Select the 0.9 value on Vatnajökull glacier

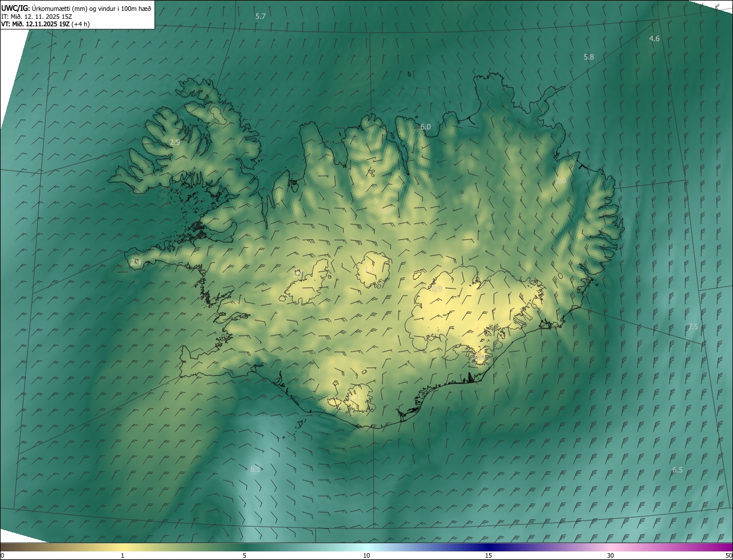pyautogui.click(x=437, y=289)
